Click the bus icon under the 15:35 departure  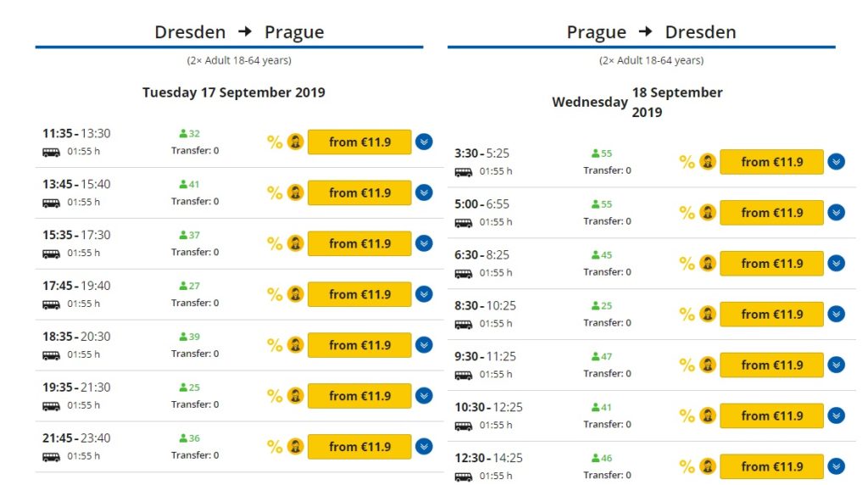[51, 254]
